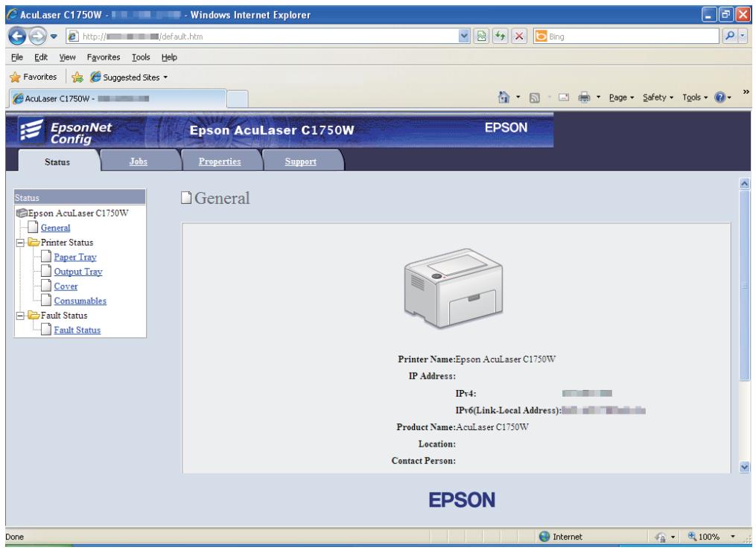This screenshot has width=756, height=550.
Task: Click the search magnifier button
Action: click(x=730, y=36)
